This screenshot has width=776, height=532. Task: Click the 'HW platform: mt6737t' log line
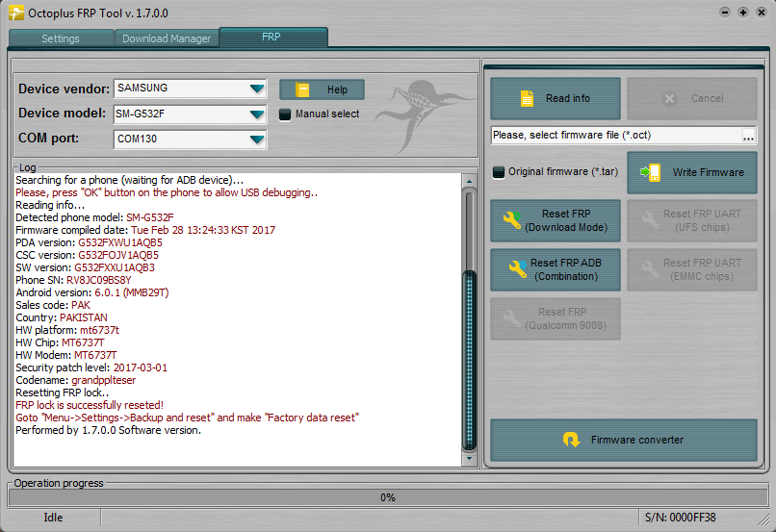pos(67,330)
